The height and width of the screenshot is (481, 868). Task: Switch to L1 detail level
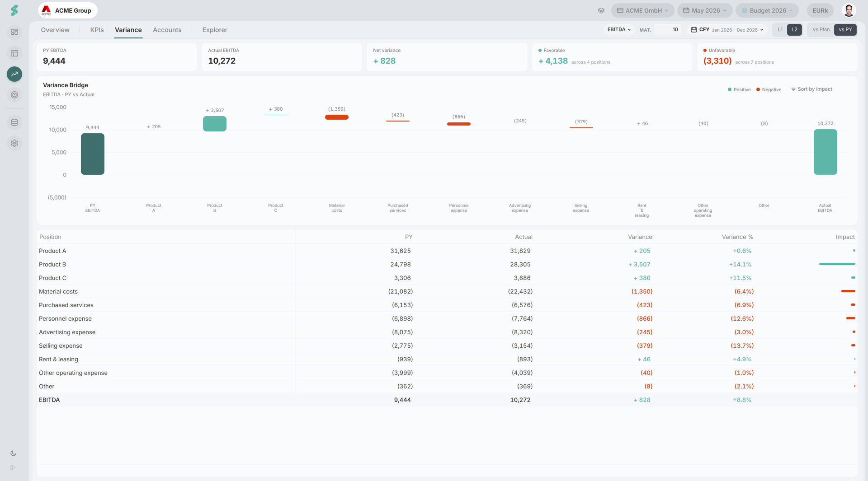tap(780, 30)
